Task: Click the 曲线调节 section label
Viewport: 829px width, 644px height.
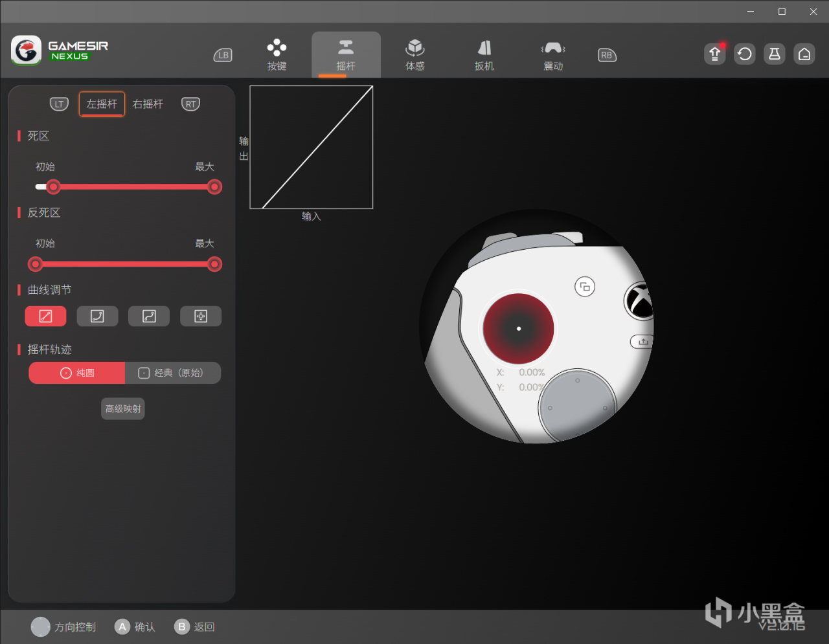Action: pos(49,290)
